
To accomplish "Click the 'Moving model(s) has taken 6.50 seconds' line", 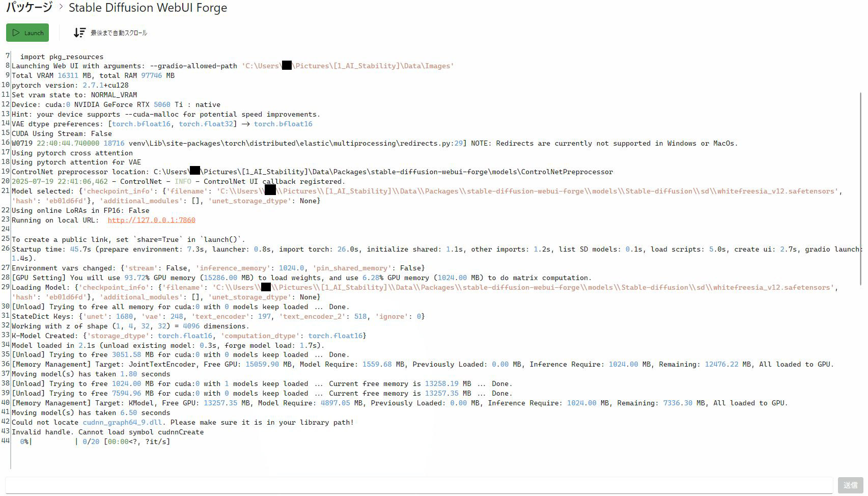I will (91, 412).
